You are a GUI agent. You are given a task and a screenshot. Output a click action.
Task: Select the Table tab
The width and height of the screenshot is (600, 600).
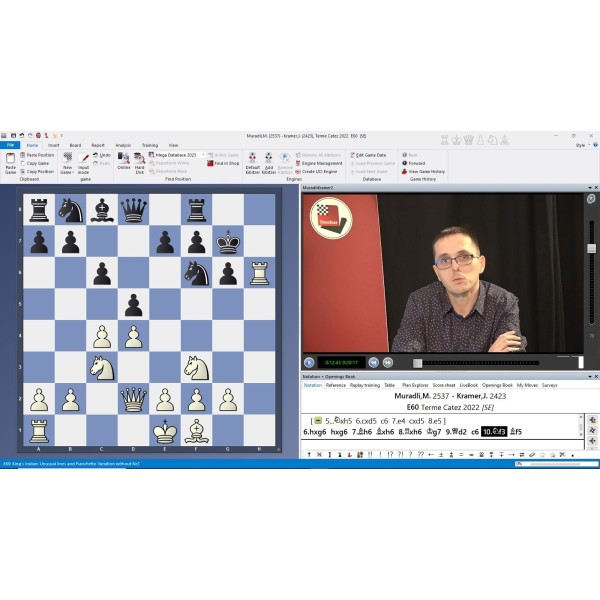pyautogui.click(x=389, y=385)
